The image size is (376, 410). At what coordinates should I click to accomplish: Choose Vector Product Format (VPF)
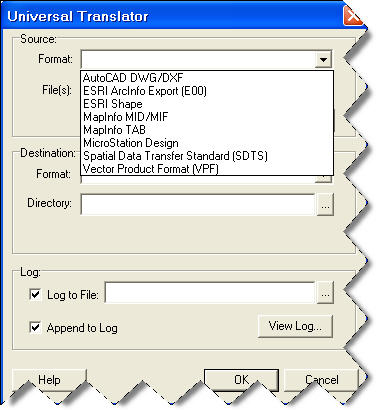[207, 169]
